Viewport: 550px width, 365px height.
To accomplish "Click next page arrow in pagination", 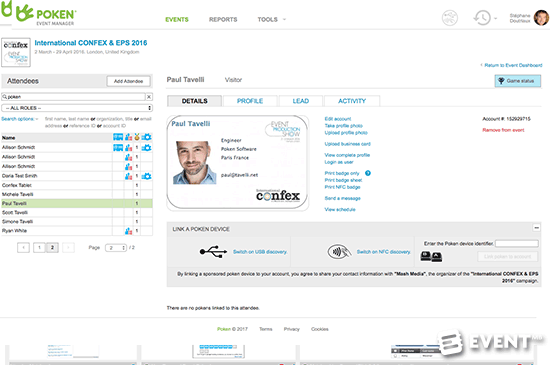I will pos(68,248).
